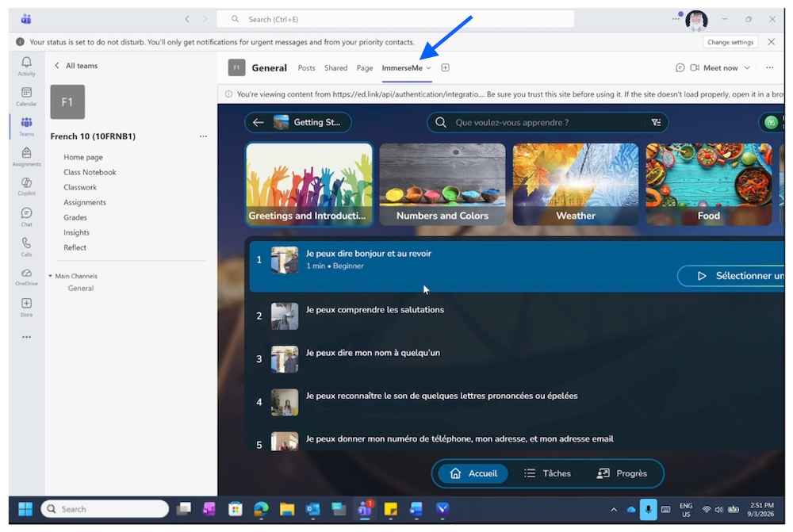Go to the Accueil home tab

pyautogui.click(x=473, y=473)
